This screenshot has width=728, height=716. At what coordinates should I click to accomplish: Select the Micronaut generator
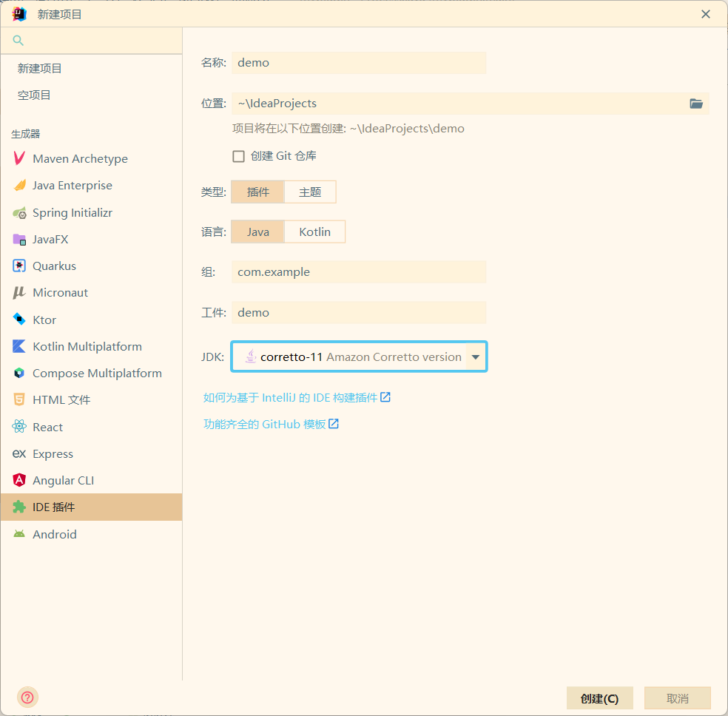coord(91,293)
